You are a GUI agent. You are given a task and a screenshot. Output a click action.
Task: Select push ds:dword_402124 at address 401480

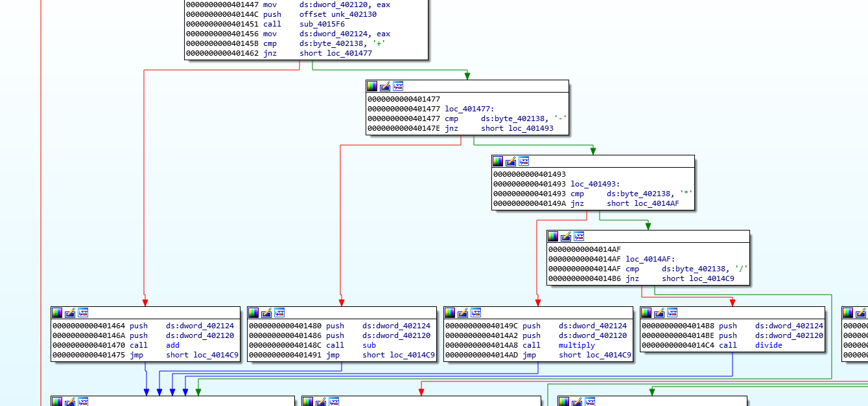tap(340, 326)
